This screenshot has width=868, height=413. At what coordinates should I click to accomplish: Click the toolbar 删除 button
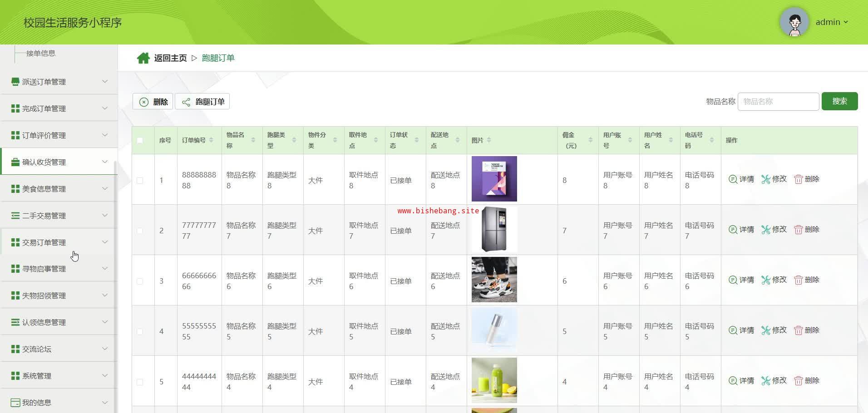click(153, 102)
